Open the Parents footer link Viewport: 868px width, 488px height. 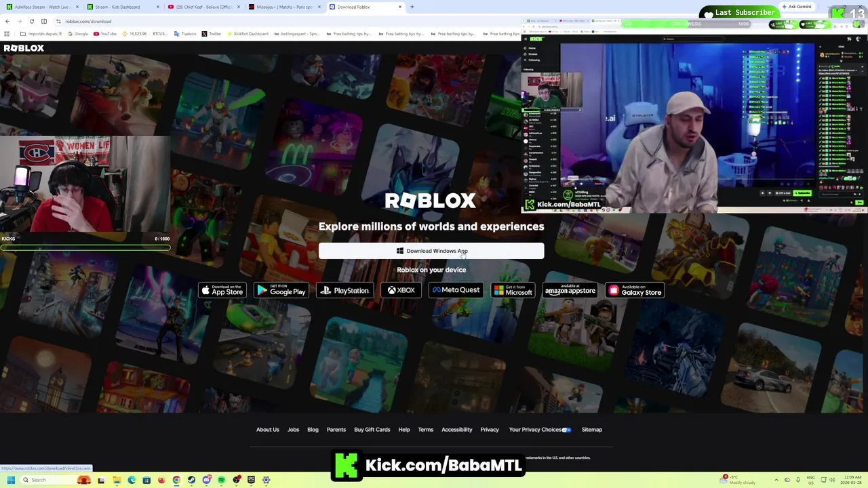point(336,430)
